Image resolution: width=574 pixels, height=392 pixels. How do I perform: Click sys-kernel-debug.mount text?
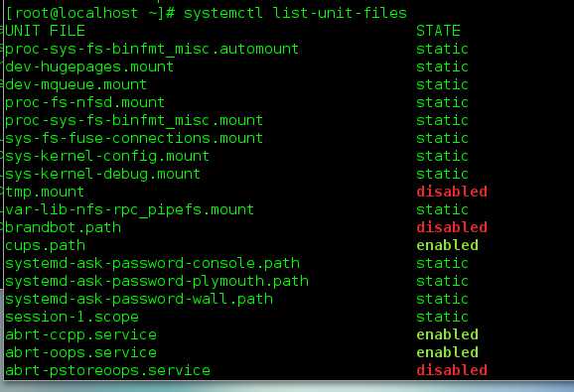coord(103,174)
